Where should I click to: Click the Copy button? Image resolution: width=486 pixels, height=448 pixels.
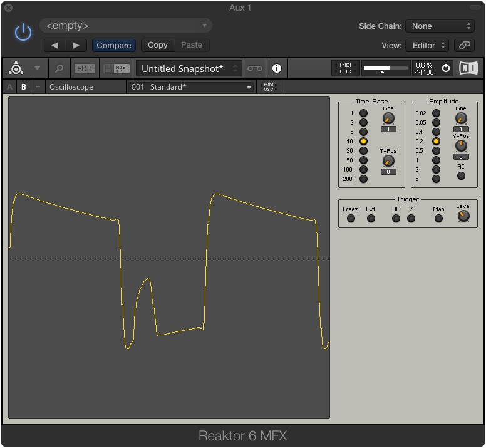pyautogui.click(x=157, y=45)
